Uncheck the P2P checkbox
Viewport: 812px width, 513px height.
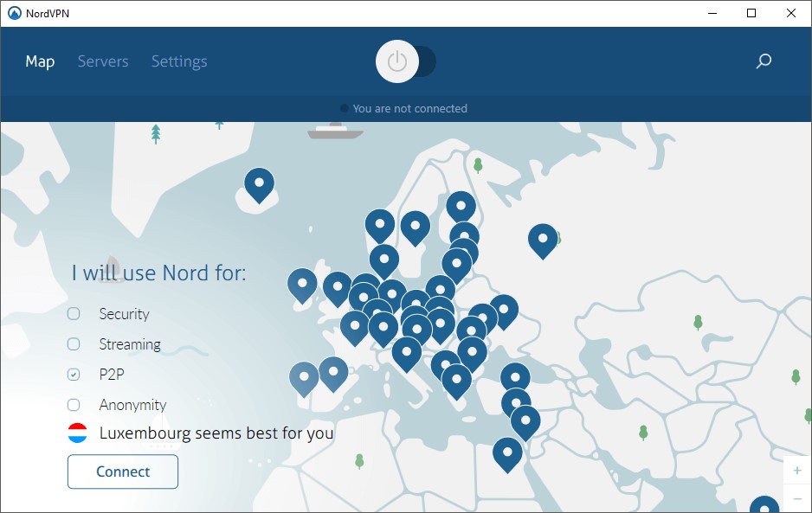(74, 375)
